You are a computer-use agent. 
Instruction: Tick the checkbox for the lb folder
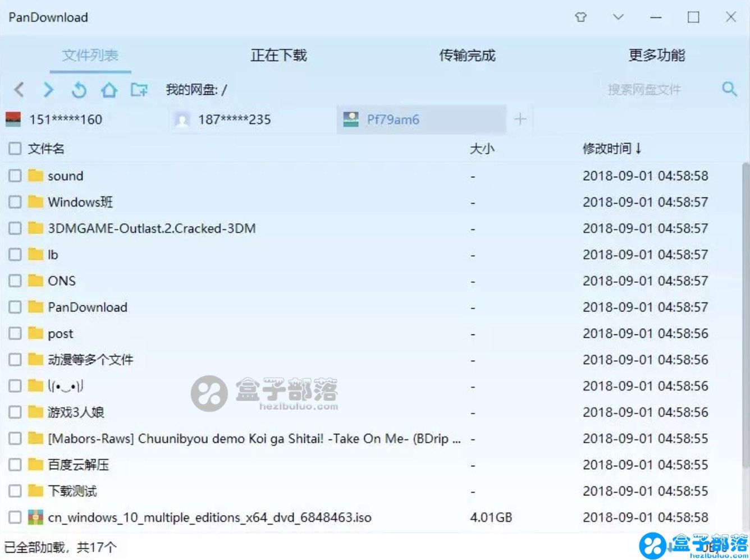click(15, 254)
